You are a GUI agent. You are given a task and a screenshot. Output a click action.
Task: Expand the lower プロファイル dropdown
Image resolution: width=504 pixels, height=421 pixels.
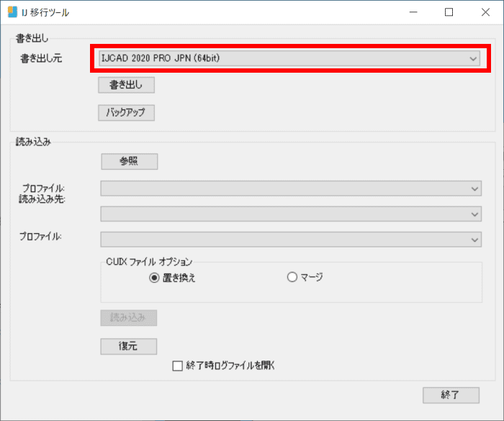[x=291, y=240]
